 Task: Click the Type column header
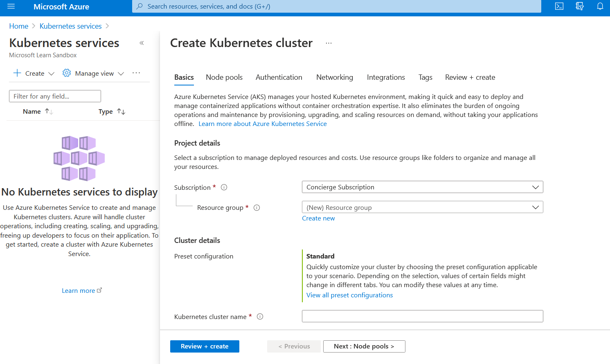[x=106, y=111]
